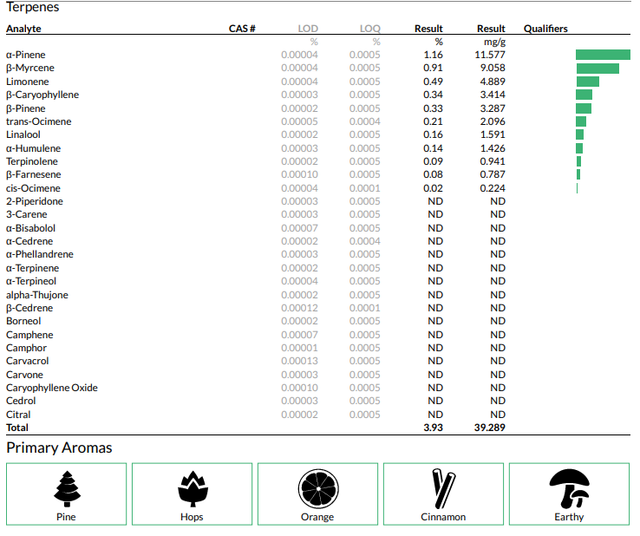The height and width of the screenshot is (536, 640).
Task: Click the Orange slice aroma icon
Action: (318, 489)
